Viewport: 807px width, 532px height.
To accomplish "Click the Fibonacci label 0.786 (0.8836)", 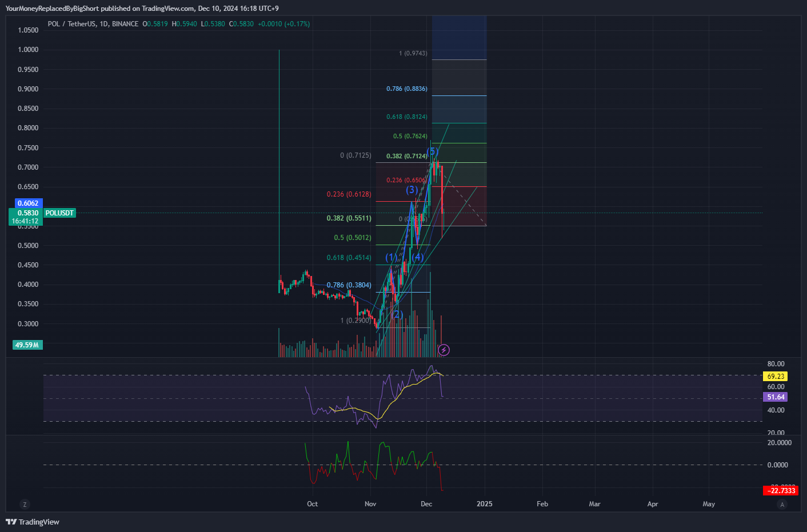I will click(406, 89).
